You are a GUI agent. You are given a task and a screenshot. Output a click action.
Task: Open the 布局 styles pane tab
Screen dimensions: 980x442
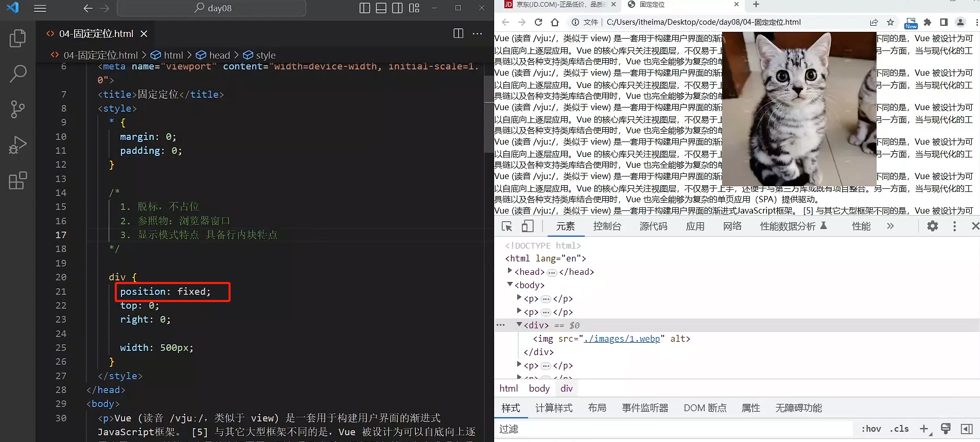(597, 408)
